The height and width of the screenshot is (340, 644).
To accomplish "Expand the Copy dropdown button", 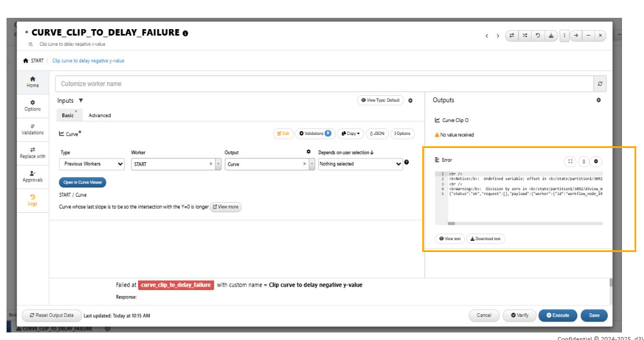I will [x=350, y=134].
